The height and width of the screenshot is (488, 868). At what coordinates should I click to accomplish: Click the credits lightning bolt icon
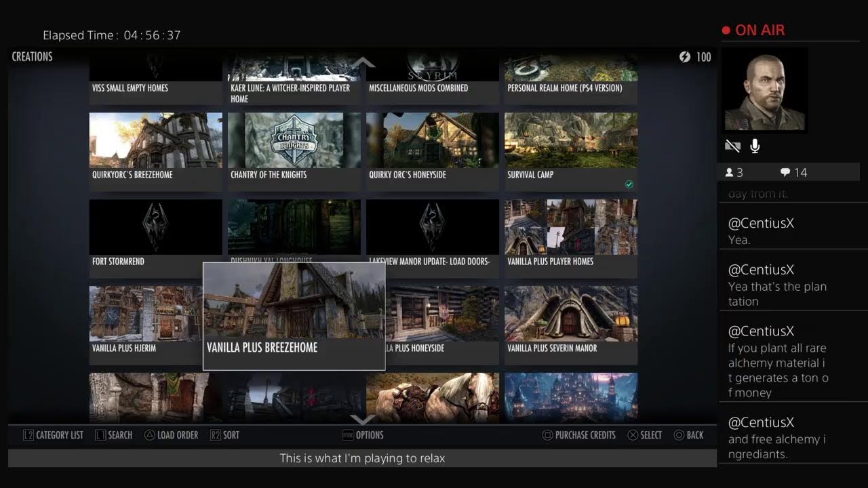tap(685, 57)
